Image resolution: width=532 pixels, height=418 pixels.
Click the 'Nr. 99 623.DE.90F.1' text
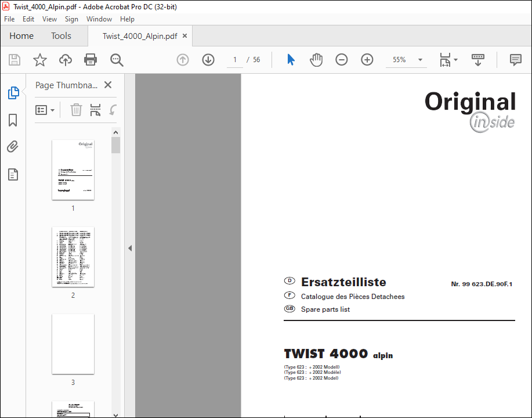click(x=482, y=284)
